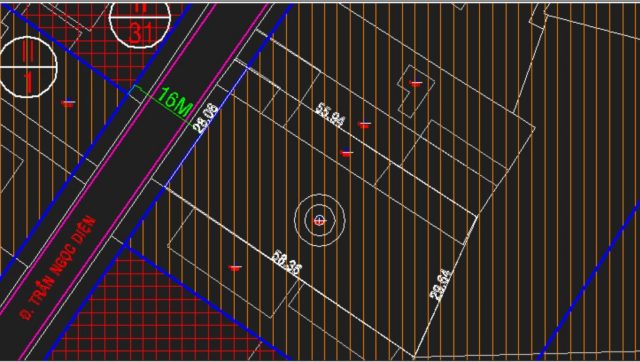640x362 pixels.
Task: Pick the 28.64 dimension text
Action: coord(441,284)
